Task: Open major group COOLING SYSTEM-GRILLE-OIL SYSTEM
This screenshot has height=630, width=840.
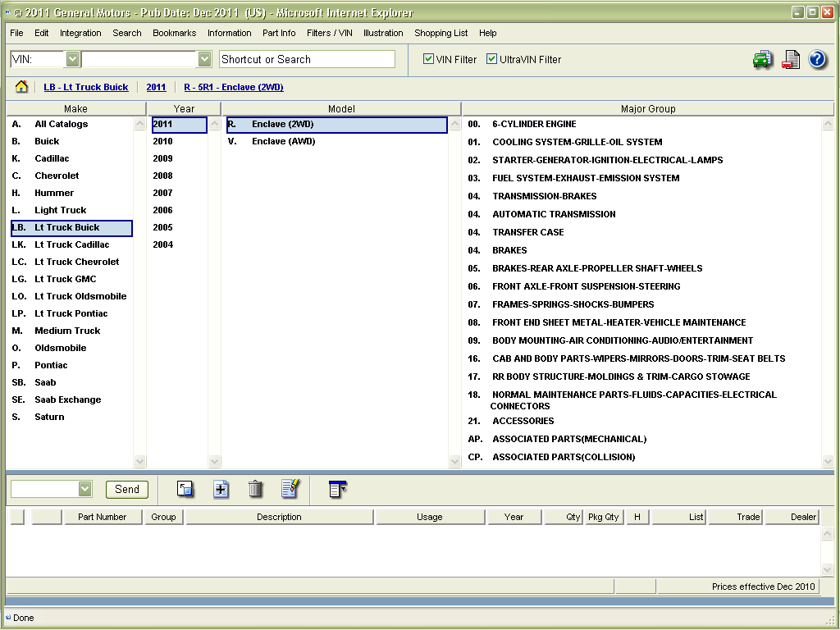Action: point(577,142)
